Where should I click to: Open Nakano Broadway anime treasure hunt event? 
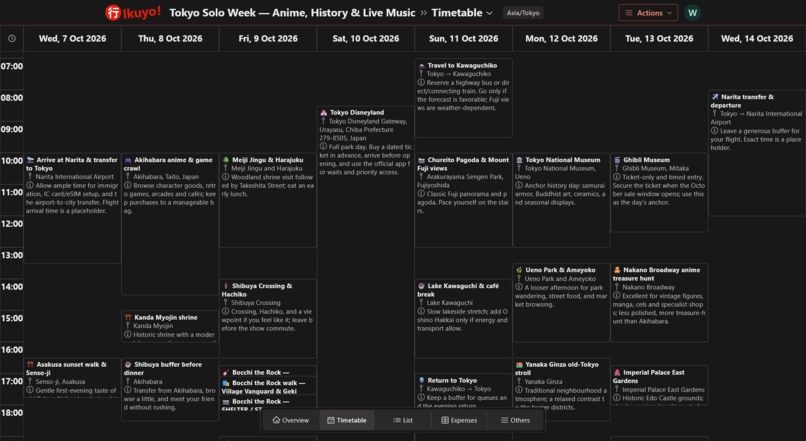pyautogui.click(x=659, y=303)
